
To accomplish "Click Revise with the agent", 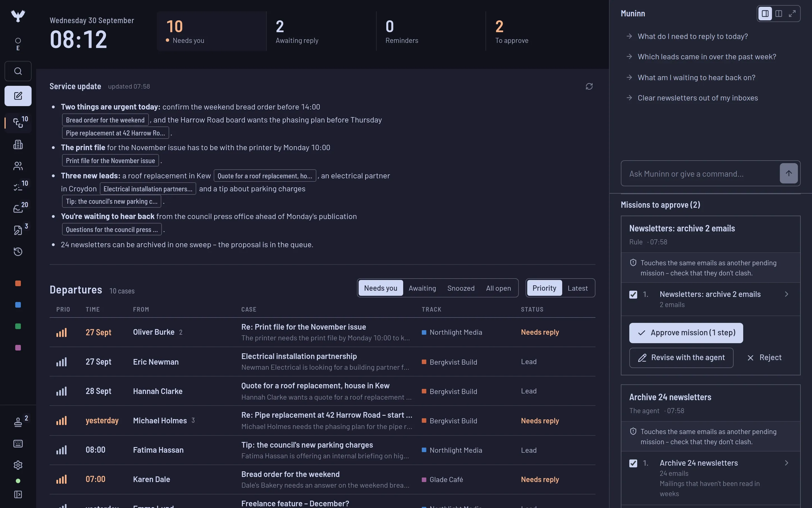I will 681,358.
